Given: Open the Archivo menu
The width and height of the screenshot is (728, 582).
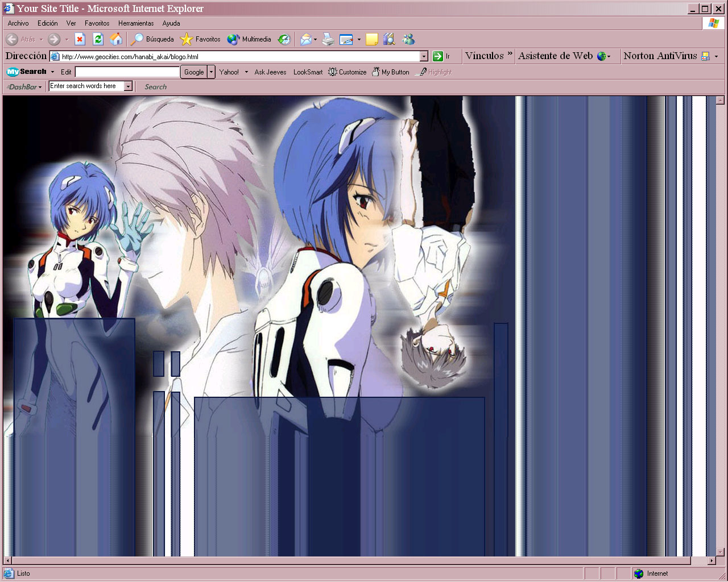Looking at the screenshot, I should tap(18, 23).
